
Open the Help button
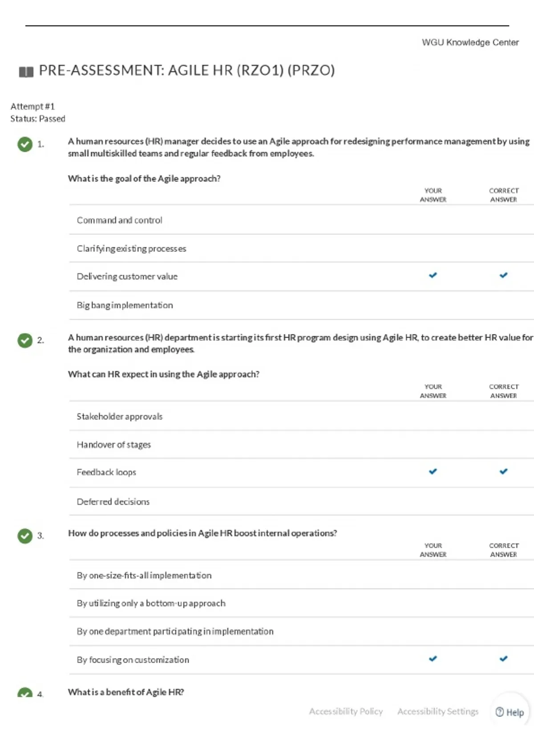(x=510, y=712)
